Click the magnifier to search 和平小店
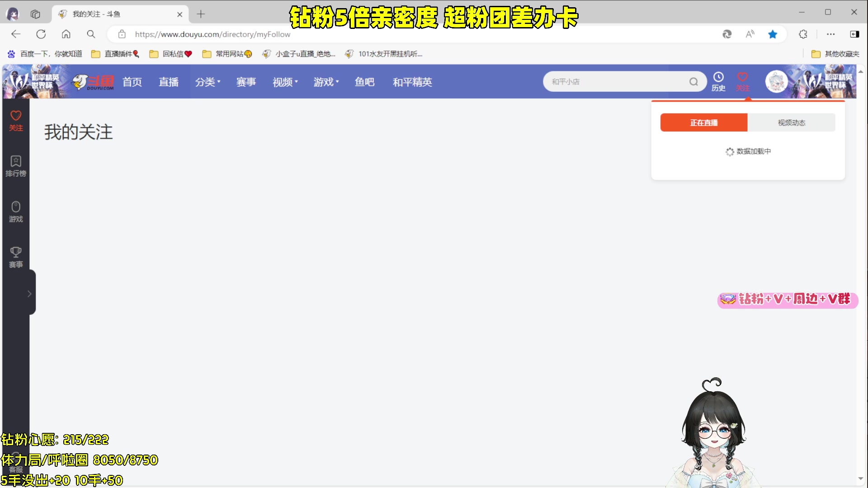The image size is (868, 488). click(693, 81)
